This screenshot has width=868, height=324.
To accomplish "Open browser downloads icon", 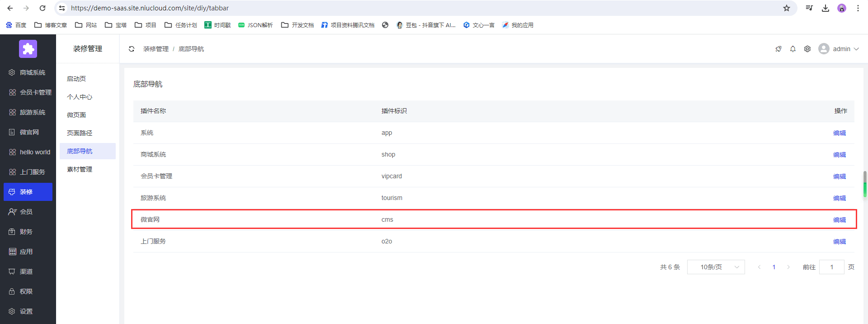I will (826, 8).
